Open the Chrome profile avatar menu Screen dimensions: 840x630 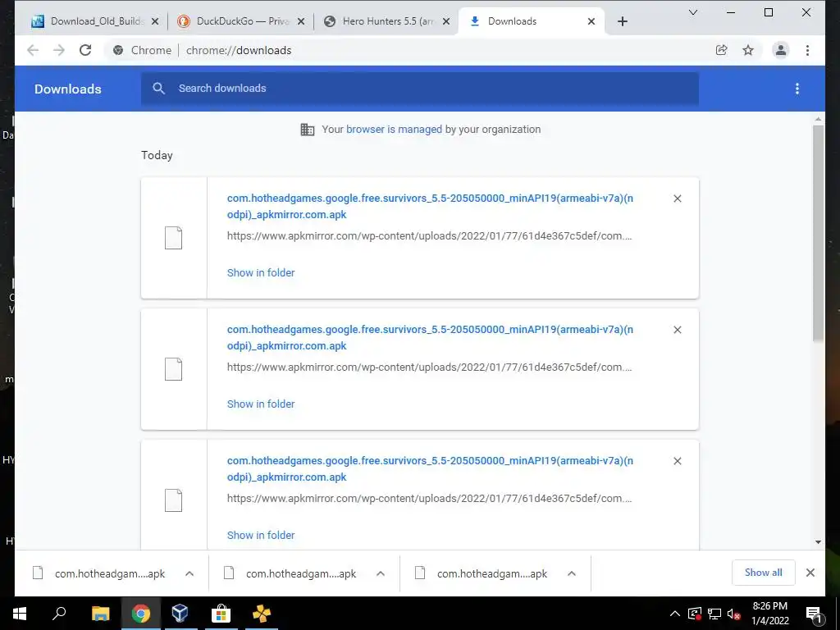coord(781,50)
